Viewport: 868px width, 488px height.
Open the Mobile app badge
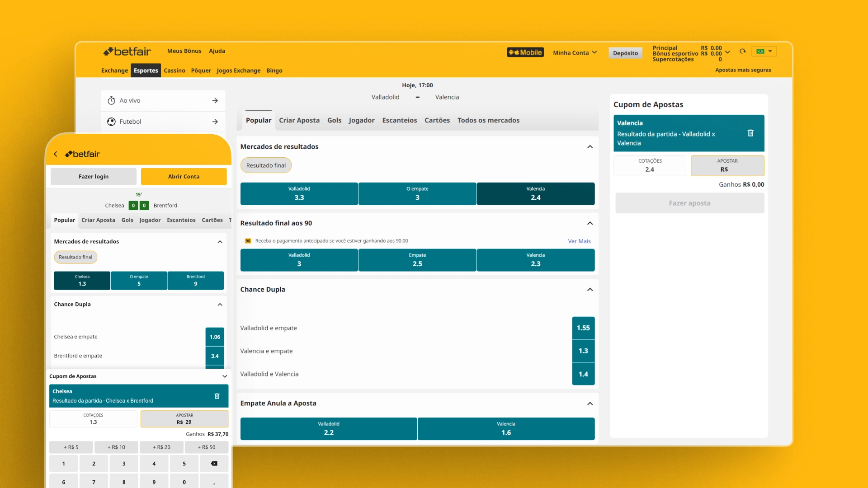pyautogui.click(x=525, y=52)
